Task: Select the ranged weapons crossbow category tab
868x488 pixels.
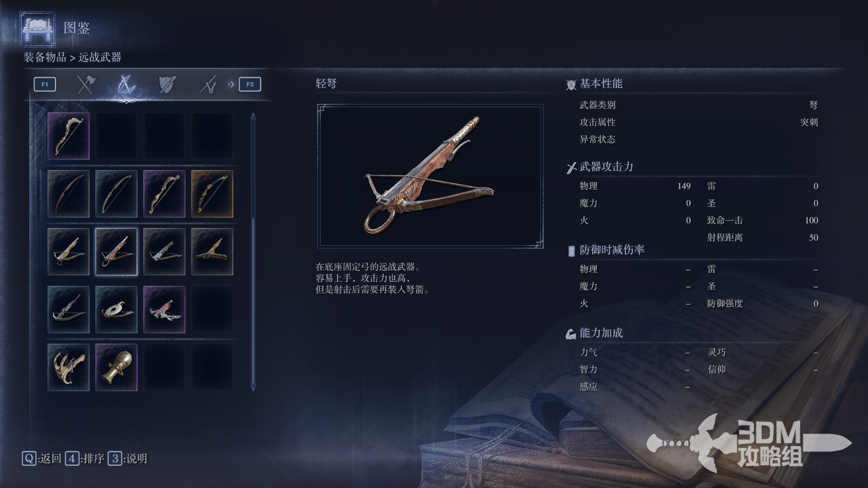Action: 126,84
